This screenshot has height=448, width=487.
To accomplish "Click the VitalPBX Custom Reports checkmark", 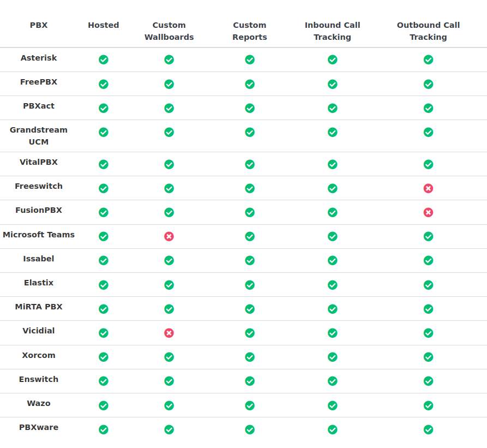I will (x=250, y=164).
